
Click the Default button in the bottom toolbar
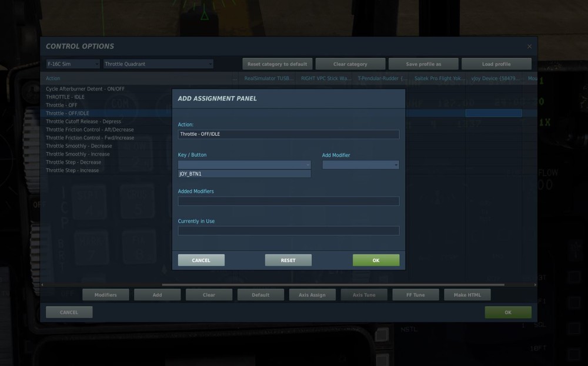click(x=260, y=295)
